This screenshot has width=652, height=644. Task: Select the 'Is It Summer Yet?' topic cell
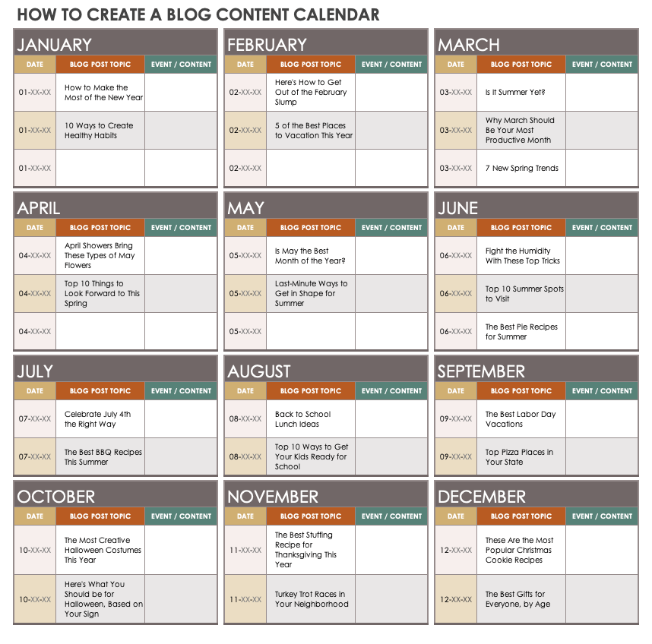coord(521,93)
